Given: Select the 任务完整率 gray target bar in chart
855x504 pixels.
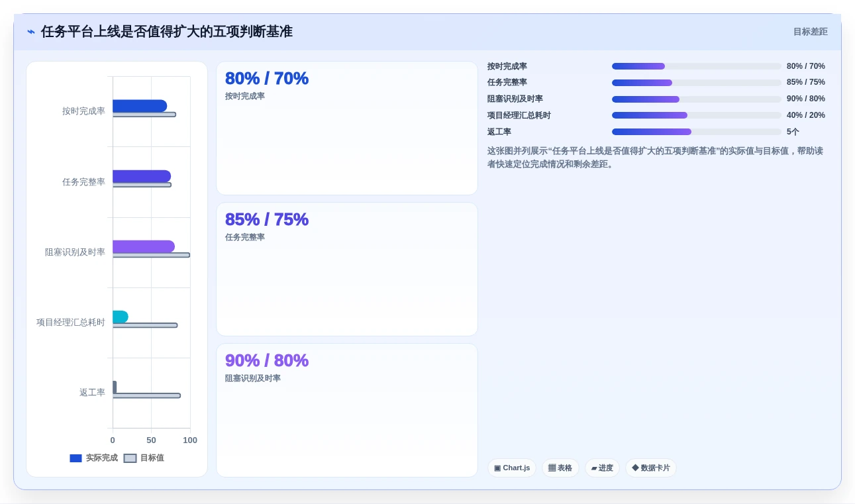Looking at the screenshot, I should 142,185.
